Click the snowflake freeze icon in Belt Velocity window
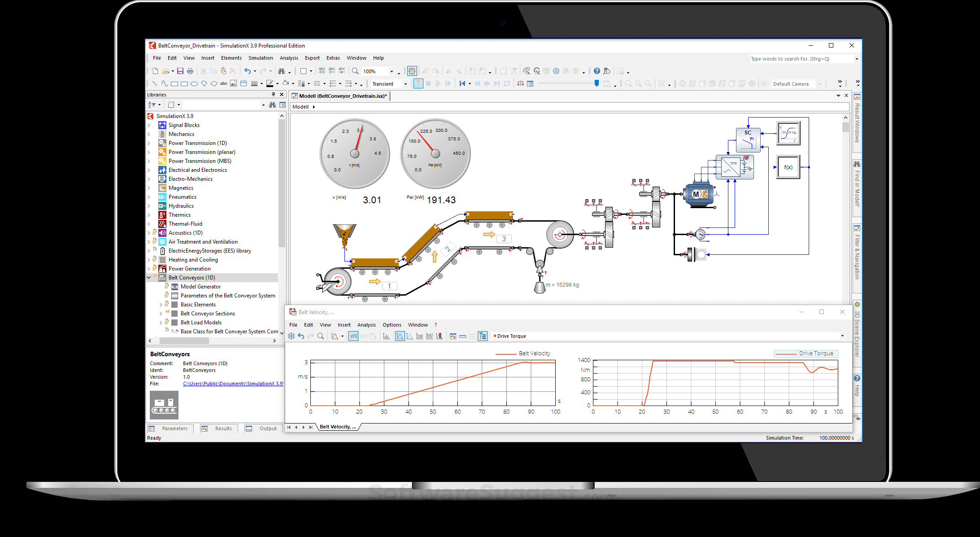This screenshot has width=980, height=537. [291, 336]
